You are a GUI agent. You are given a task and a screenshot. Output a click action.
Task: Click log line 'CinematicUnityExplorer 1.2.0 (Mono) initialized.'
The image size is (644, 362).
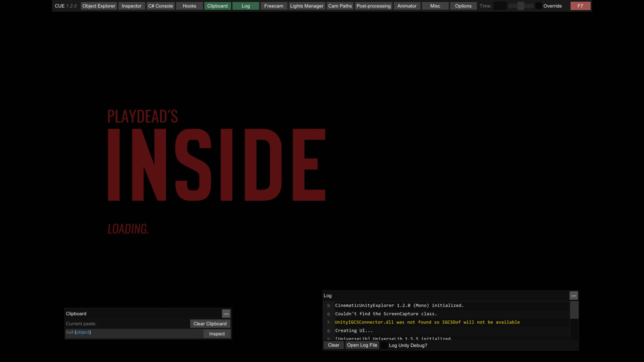coord(399,305)
